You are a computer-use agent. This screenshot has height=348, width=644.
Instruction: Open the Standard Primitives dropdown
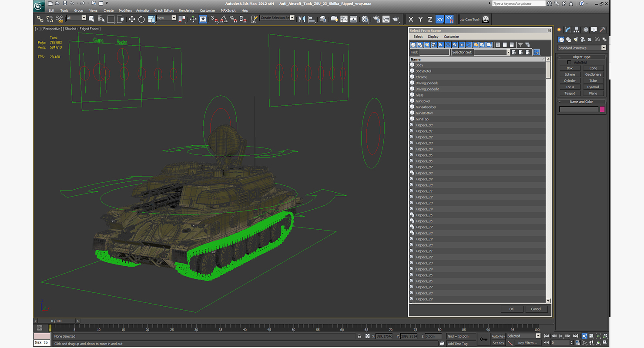[582, 48]
